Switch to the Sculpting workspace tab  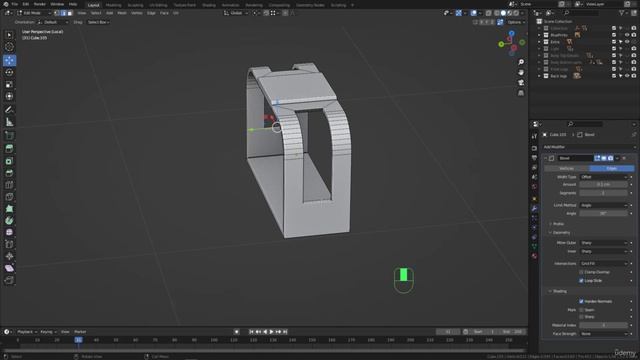pyautogui.click(x=135, y=5)
